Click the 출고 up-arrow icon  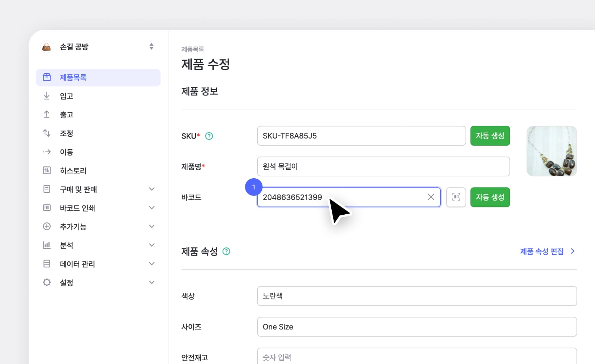click(47, 114)
